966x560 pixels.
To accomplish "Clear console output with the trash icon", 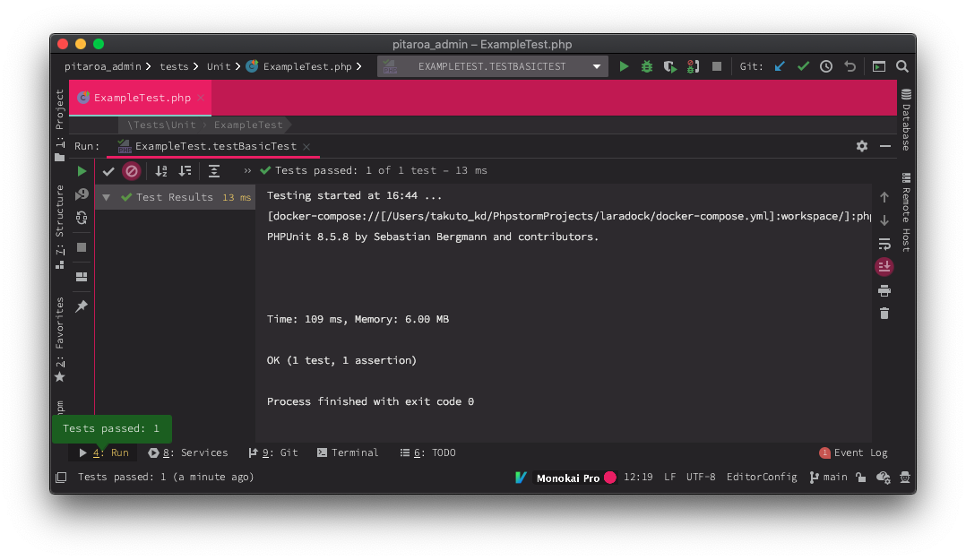I will point(884,314).
